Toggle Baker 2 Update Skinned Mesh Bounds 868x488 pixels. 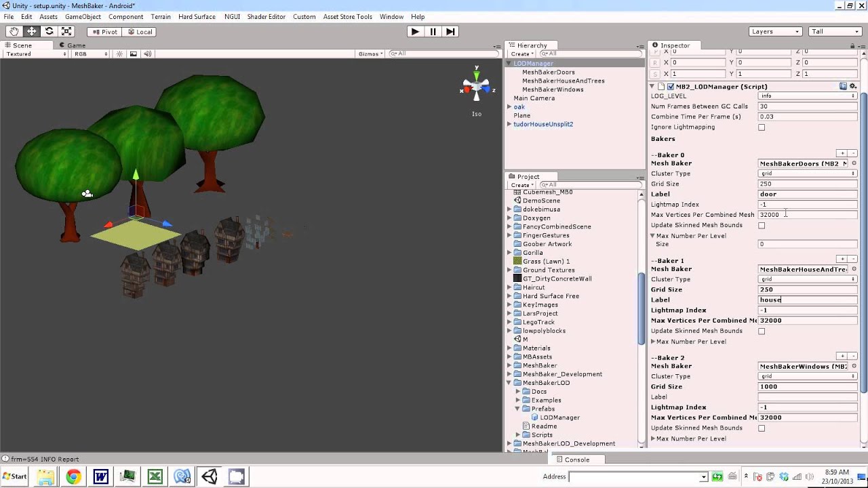pyautogui.click(x=762, y=428)
